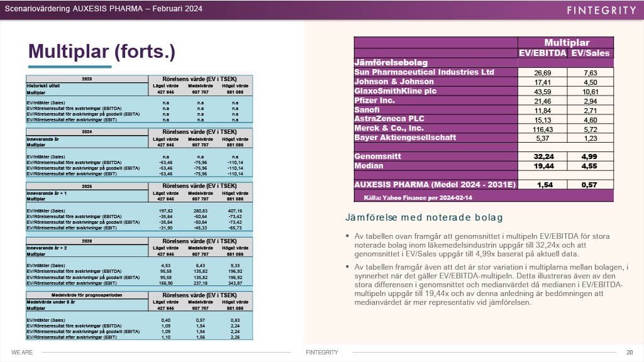Select GlaxoSmithKline's EV/Sales value 10,61
The height and width of the screenshot is (362, 644).
tap(590, 92)
